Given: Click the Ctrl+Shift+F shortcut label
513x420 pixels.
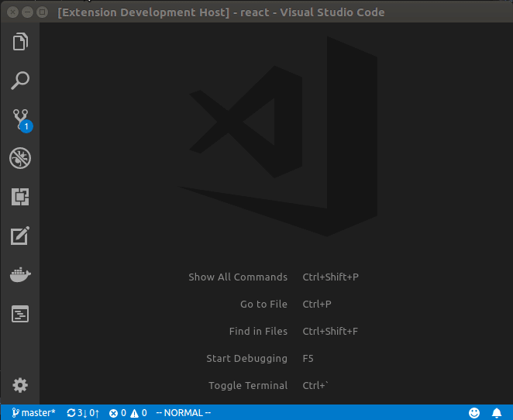Looking at the screenshot, I should (x=330, y=332).
